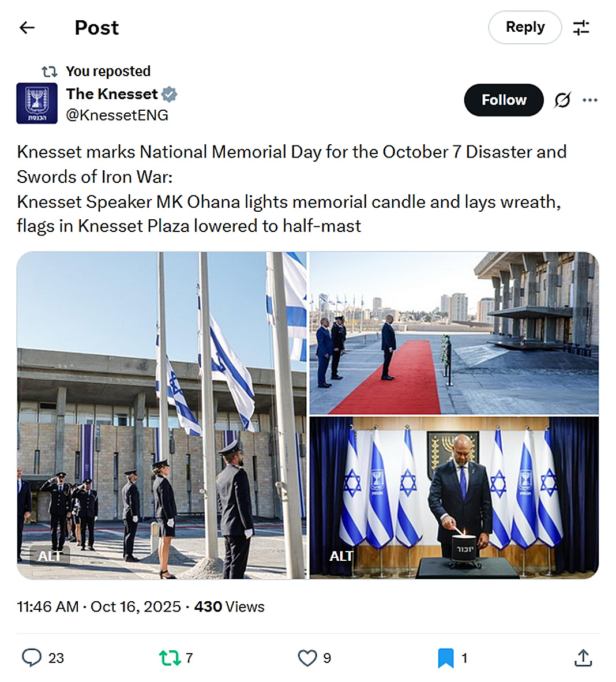This screenshot has width=616, height=682.
Task: Undo the repost via green repost icon
Action: [170, 658]
